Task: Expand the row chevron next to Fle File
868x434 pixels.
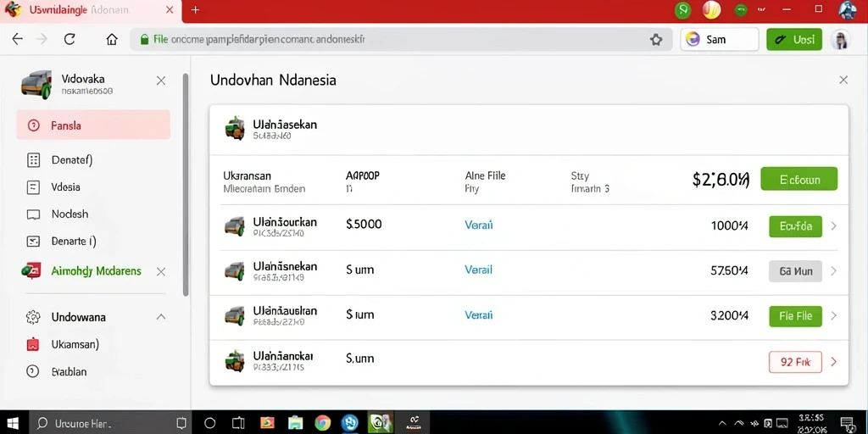Action: point(834,316)
